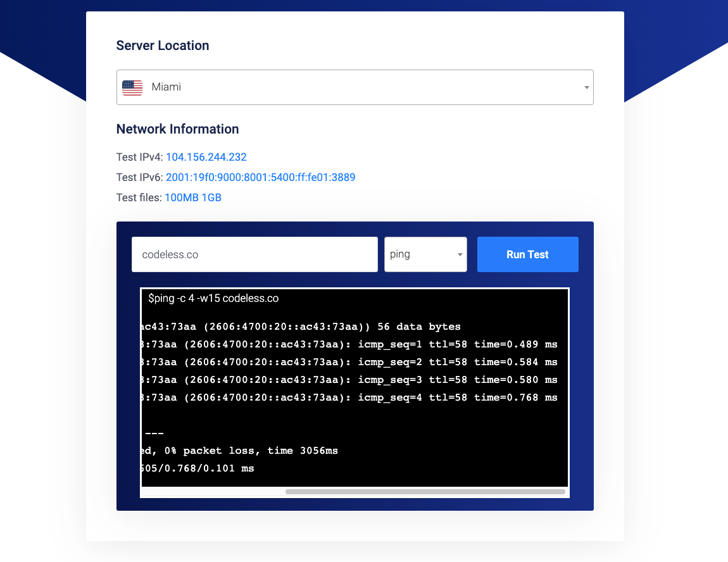The height and width of the screenshot is (562, 728).
Task: Open the Test IPv6 address link
Action: 260,177
